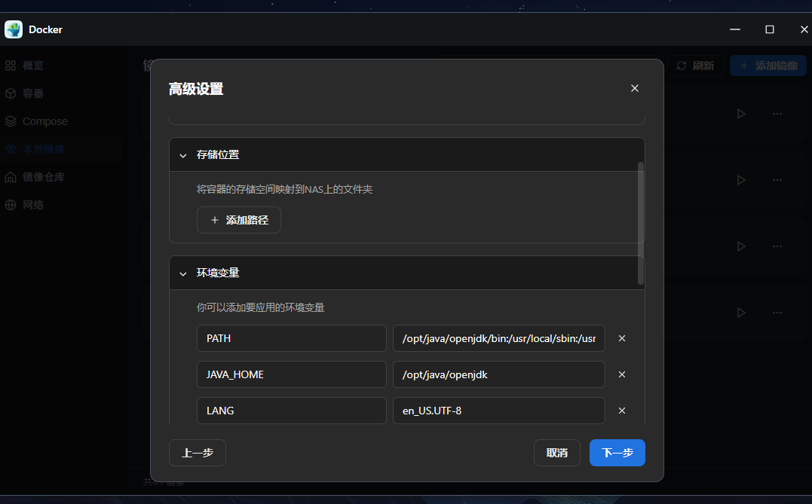
Task: Edit the en_US.UTF-8 value field
Action: [498, 411]
